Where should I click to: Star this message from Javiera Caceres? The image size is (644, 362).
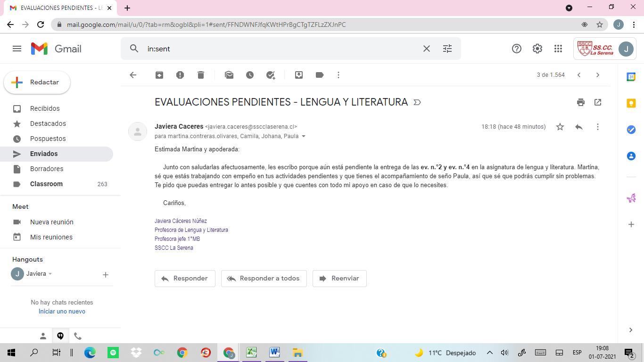coord(560,127)
